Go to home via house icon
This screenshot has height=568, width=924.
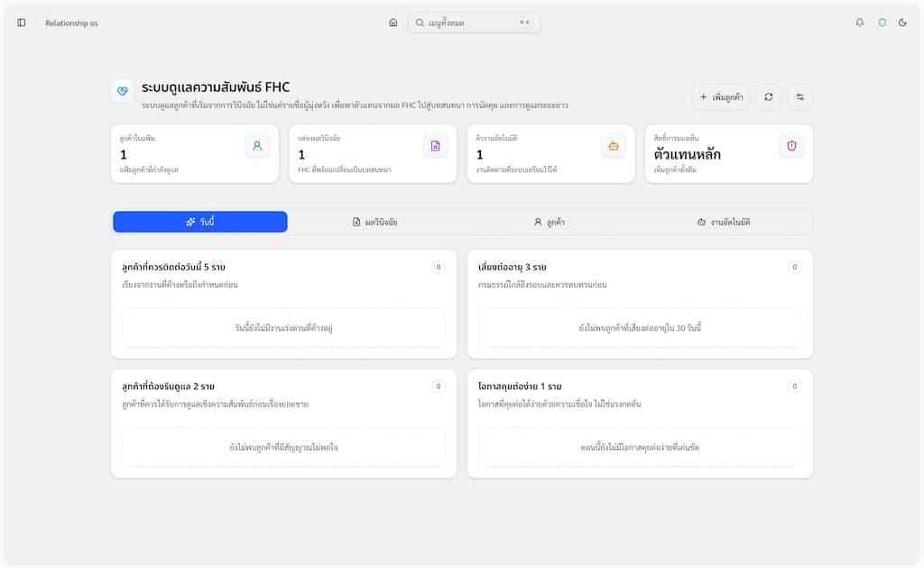[393, 23]
